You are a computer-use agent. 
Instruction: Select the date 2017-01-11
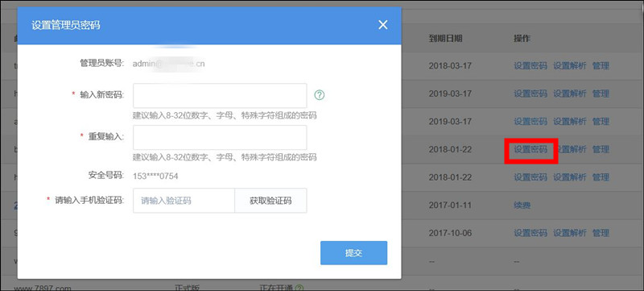coord(450,205)
